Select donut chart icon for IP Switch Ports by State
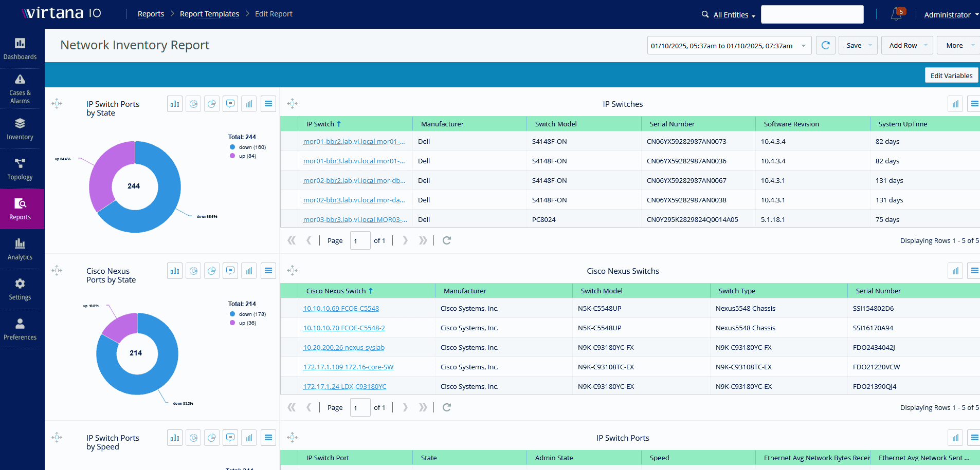 tap(193, 104)
